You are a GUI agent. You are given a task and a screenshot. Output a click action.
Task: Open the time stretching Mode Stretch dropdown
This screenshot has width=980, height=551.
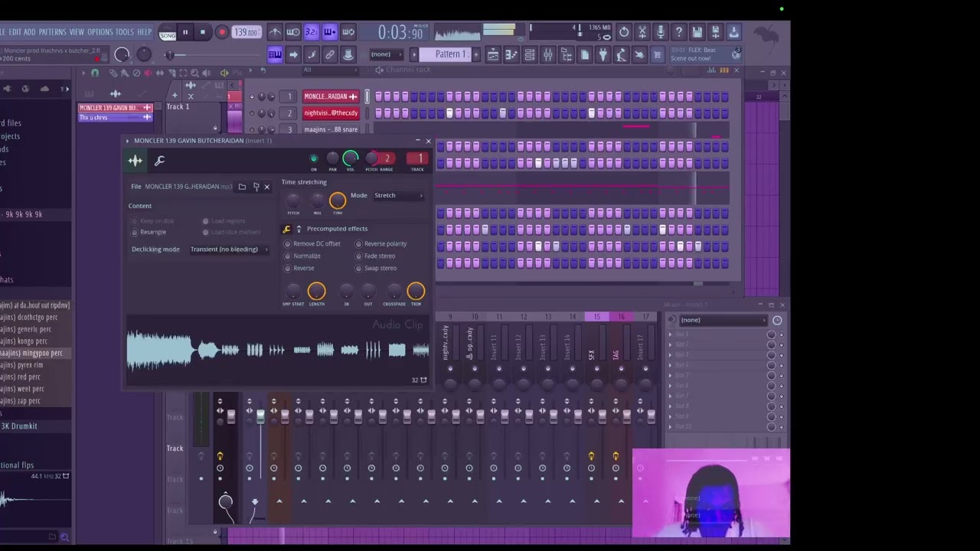pyautogui.click(x=398, y=196)
